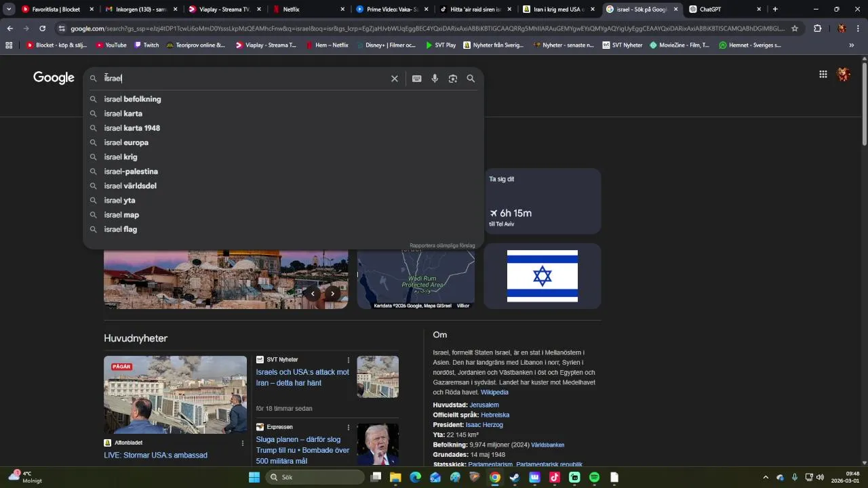Open Spotify from the taskbar
The image size is (868, 488).
pos(594,477)
